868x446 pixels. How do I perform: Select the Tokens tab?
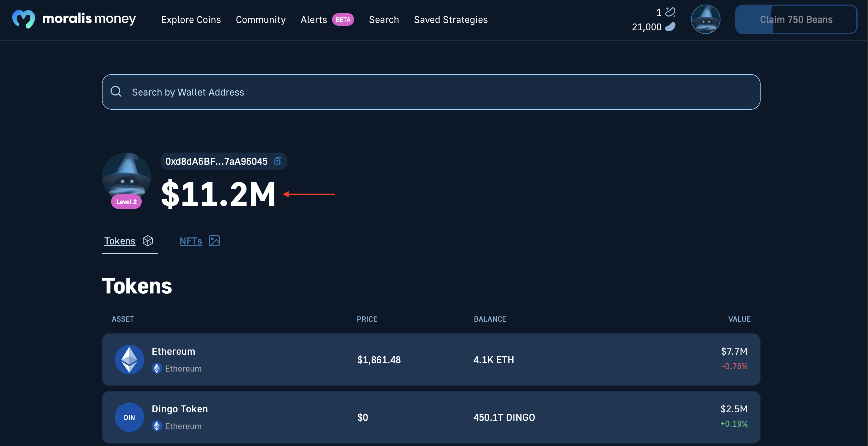[x=120, y=240]
